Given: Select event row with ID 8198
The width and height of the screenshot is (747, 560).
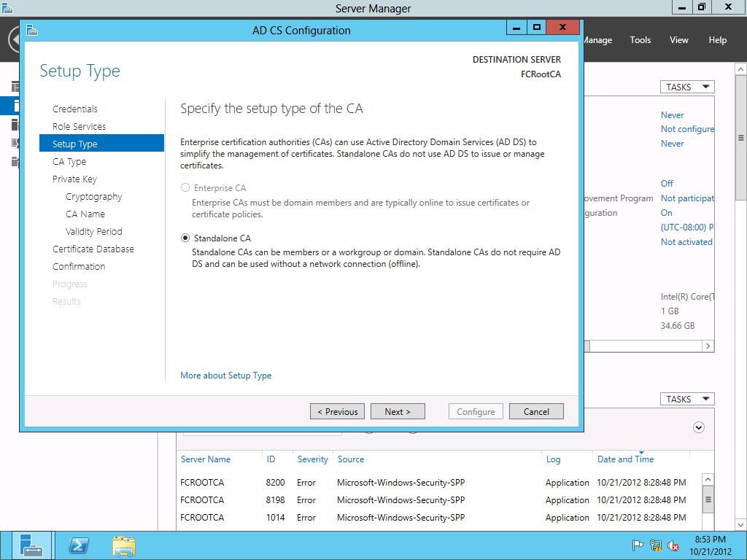Looking at the screenshot, I should 438,500.
